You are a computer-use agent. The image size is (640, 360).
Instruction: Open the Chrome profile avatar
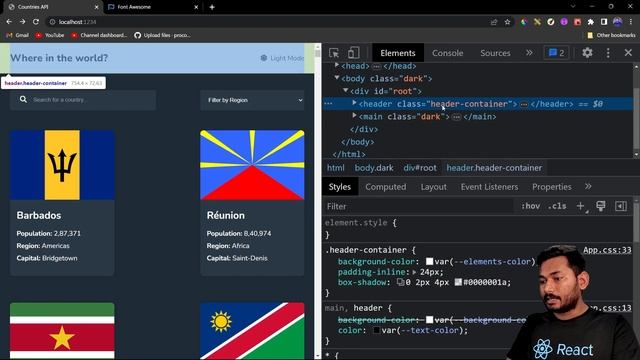[x=618, y=22]
